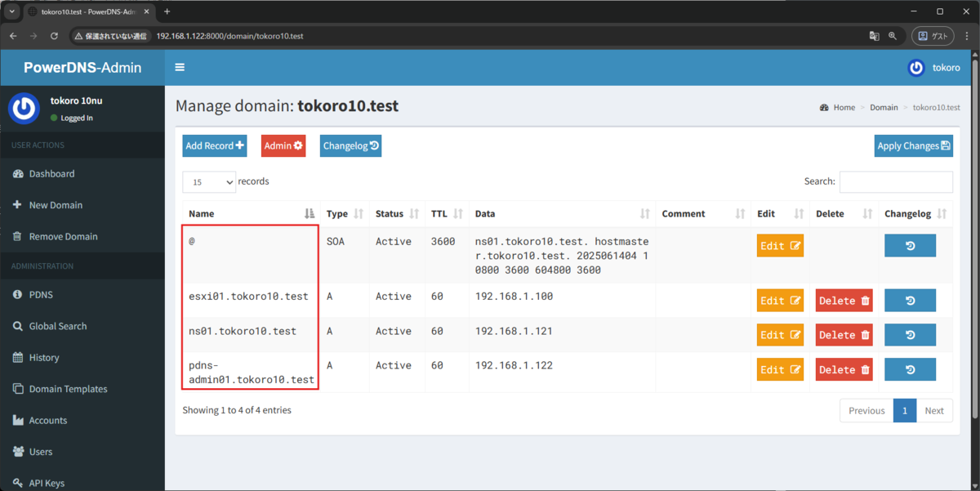Open the records-per-page dropdown
The height and width of the screenshot is (491, 980).
[209, 182]
